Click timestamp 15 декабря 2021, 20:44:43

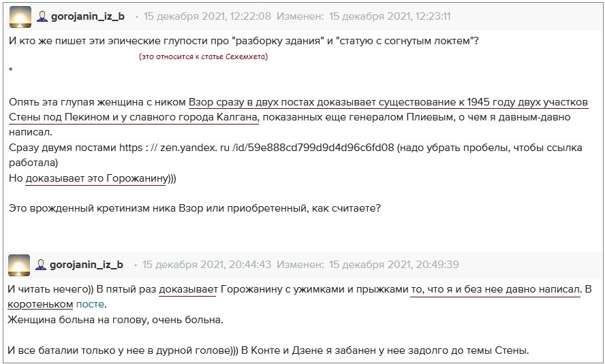pos(206,265)
